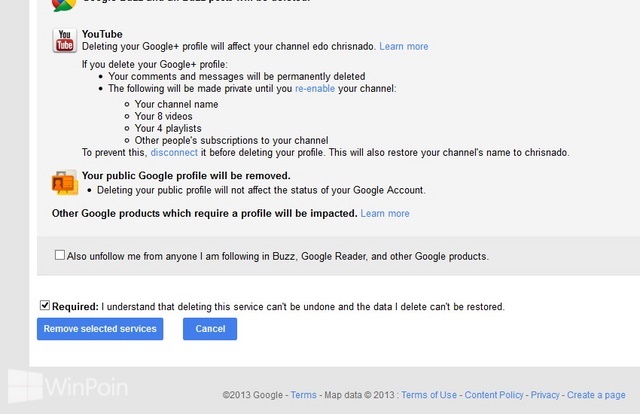Screen dimensions: 640x414
Task: Open the Privacy footer link
Action: point(545,395)
